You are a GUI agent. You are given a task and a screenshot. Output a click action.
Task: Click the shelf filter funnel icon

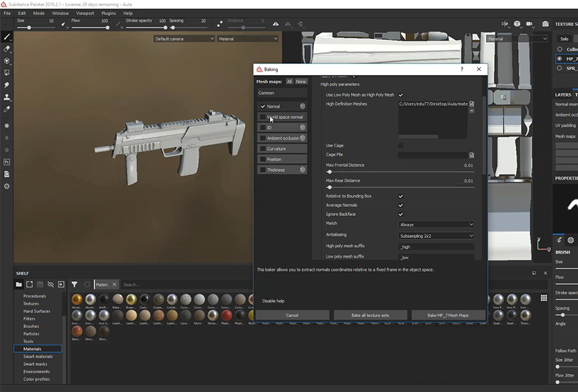point(74,284)
